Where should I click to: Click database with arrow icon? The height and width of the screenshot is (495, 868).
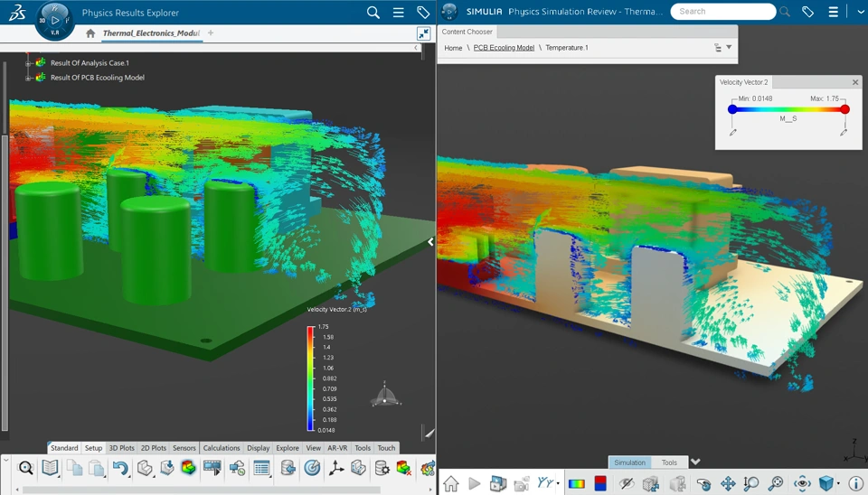[x=288, y=469]
